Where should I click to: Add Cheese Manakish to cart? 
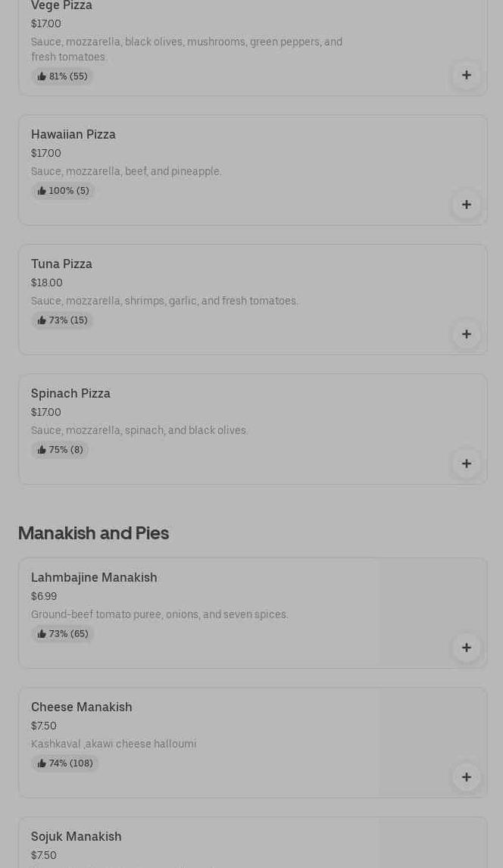click(x=466, y=777)
